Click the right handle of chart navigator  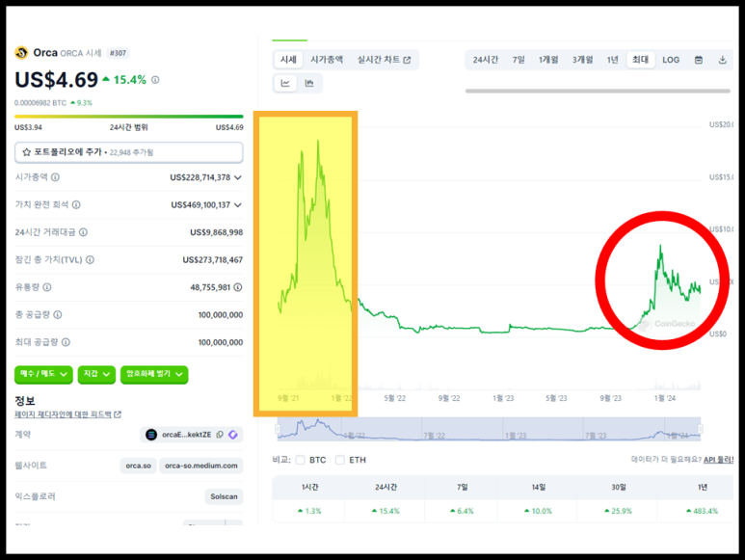[x=701, y=429]
